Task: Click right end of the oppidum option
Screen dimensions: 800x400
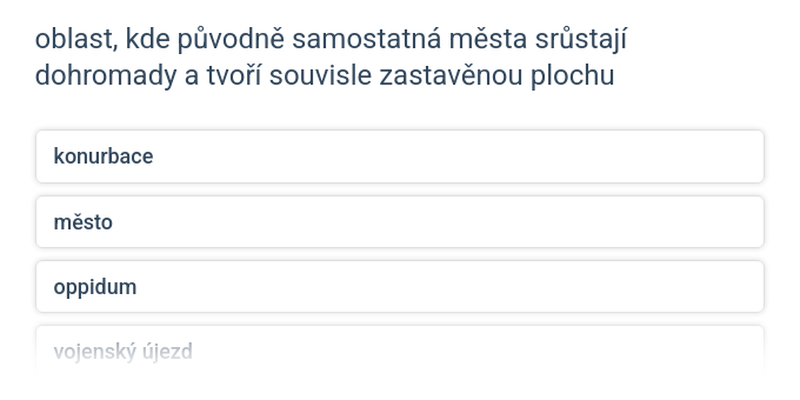Action: (x=735, y=287)
